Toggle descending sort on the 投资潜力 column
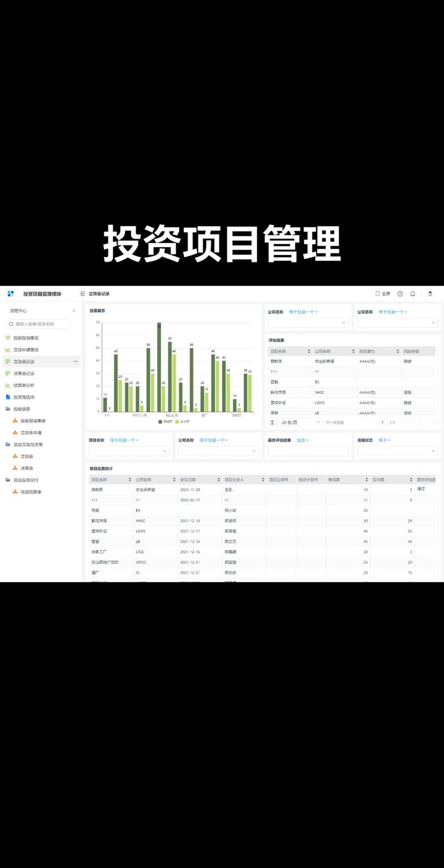 pyautogui.click(x=397, y=351)
